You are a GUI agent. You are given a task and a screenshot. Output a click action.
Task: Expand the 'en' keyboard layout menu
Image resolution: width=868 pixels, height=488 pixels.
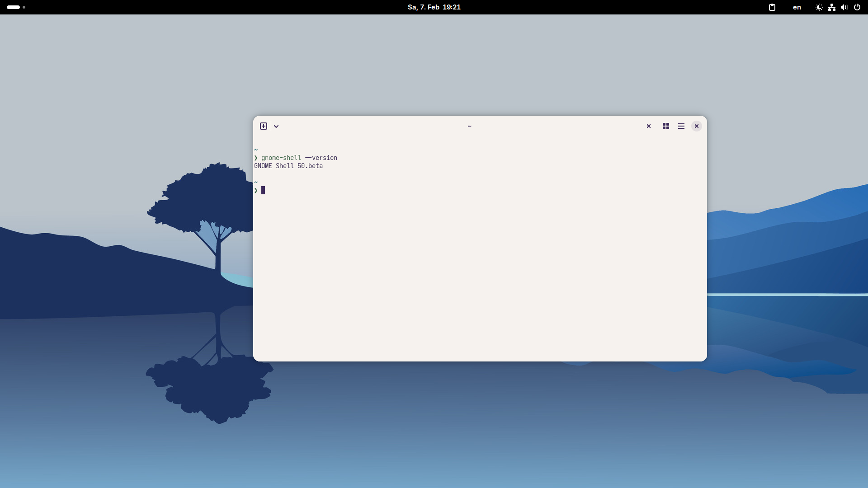(x=797, y=7)
